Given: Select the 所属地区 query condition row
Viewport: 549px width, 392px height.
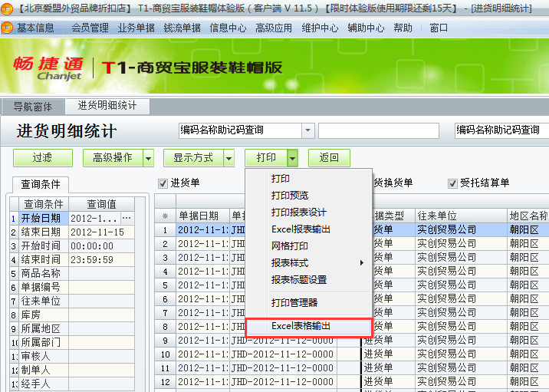Looking at the screenshot, I should (72, 328).
